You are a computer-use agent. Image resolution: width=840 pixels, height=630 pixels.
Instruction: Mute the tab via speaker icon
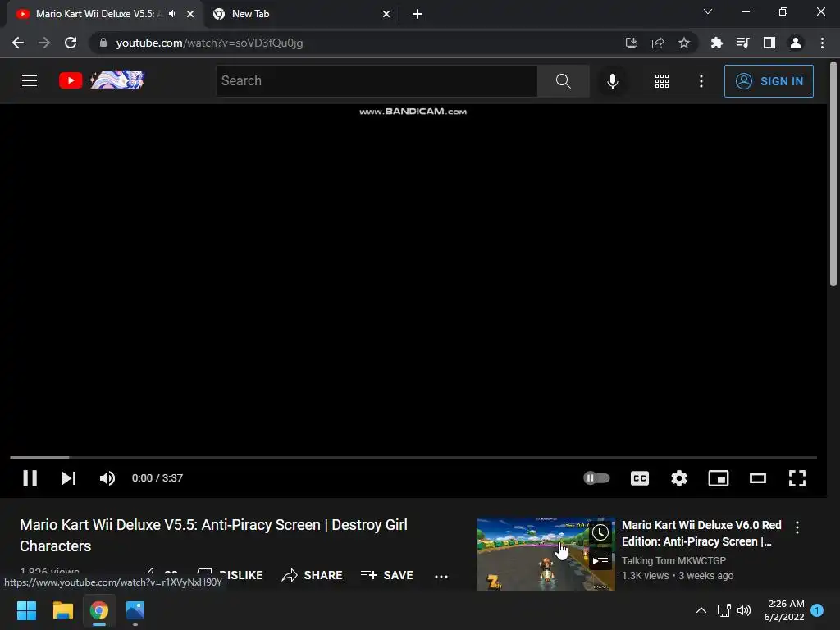point(172,14)
